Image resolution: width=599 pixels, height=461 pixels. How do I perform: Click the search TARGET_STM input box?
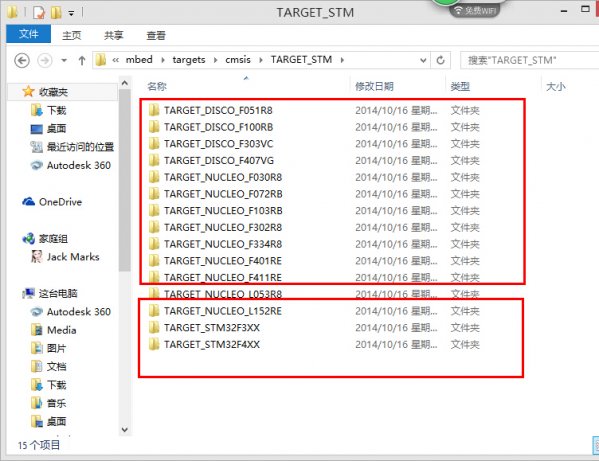tap(529, 60)
